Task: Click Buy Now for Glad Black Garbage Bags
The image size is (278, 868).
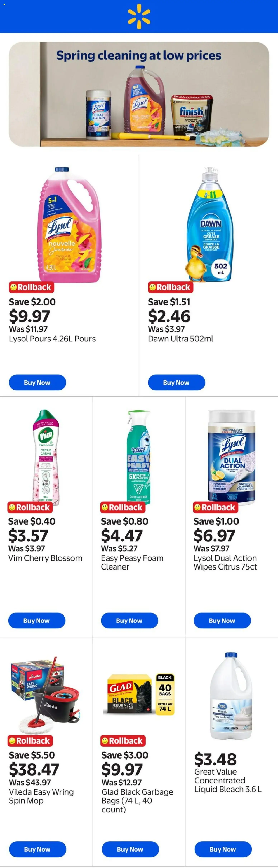Action: [130, 849]
